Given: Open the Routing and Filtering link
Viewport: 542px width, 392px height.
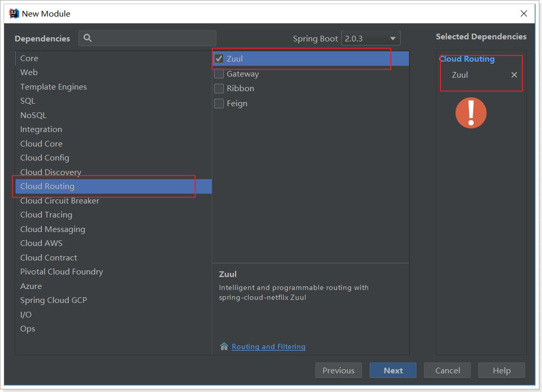Looking at the screenshot, I should click(x=269, y=346).
